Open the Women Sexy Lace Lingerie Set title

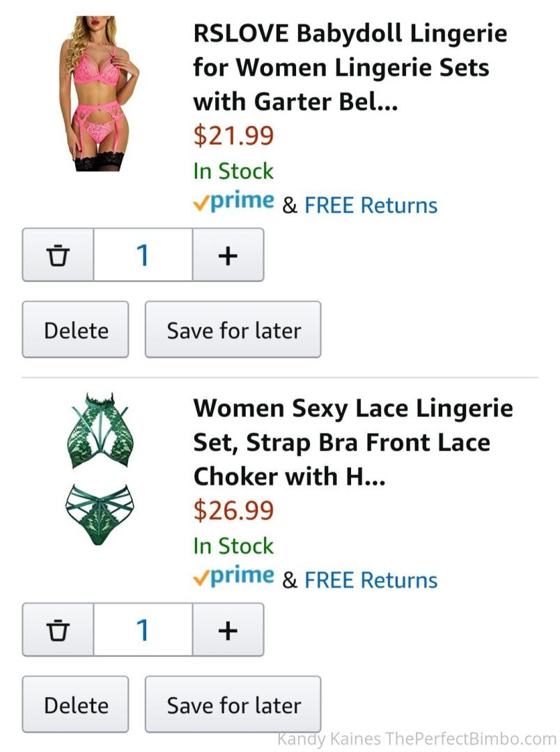coord(352,442)
